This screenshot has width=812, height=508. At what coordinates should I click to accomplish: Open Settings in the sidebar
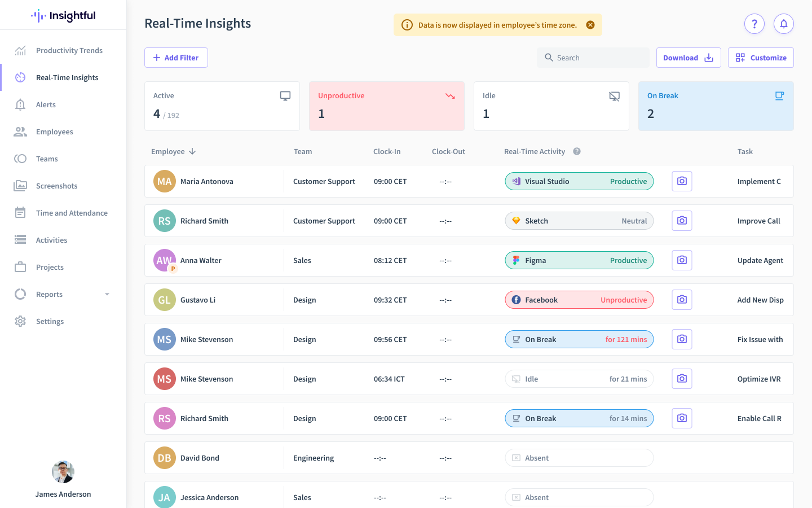click(x=63, y=321)
